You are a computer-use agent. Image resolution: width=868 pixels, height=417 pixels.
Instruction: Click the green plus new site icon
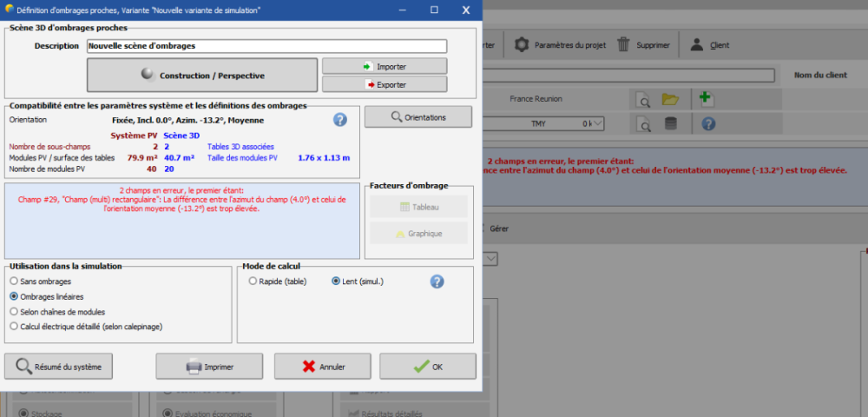tap(707, 99)
